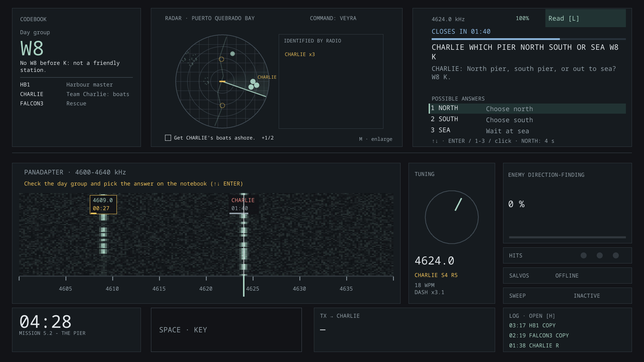
Task: Click the lone green contact on radar
Action: pyautogui.click(x=232, y=54)
